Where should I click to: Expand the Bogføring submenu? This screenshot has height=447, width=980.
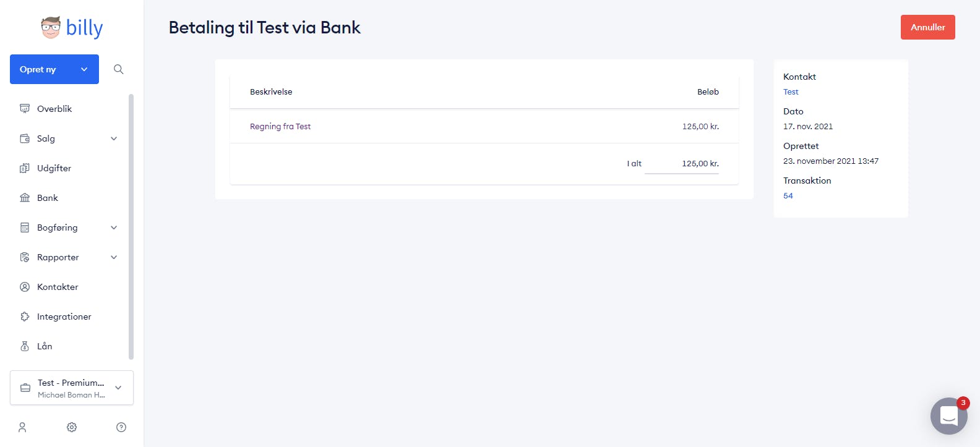tap(114, 228)
